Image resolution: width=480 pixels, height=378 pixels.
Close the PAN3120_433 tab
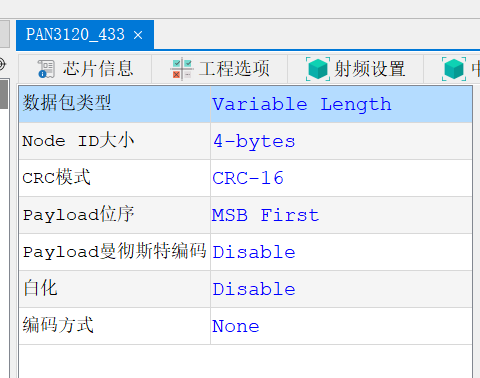point(138,35)
